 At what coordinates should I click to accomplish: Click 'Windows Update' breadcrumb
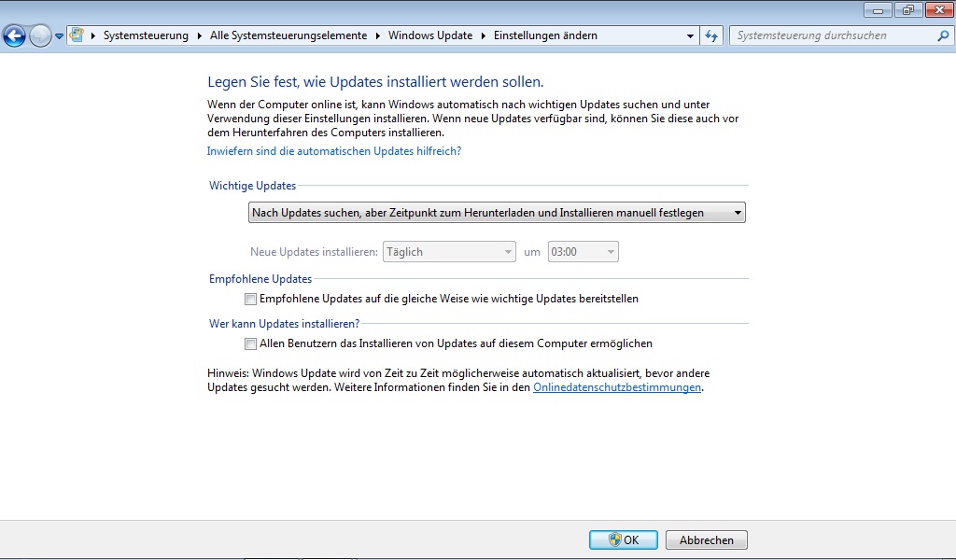430,35
